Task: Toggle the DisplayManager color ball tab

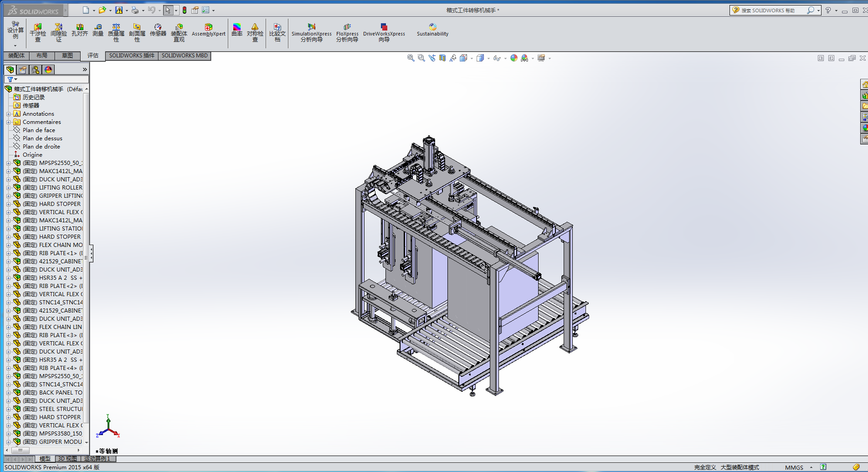Action: click(48, 70)
